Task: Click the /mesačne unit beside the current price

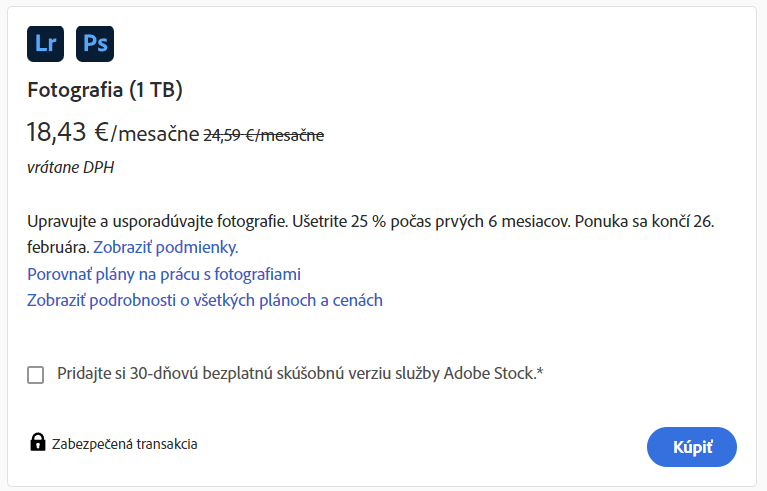Action: tap(155, 133)
